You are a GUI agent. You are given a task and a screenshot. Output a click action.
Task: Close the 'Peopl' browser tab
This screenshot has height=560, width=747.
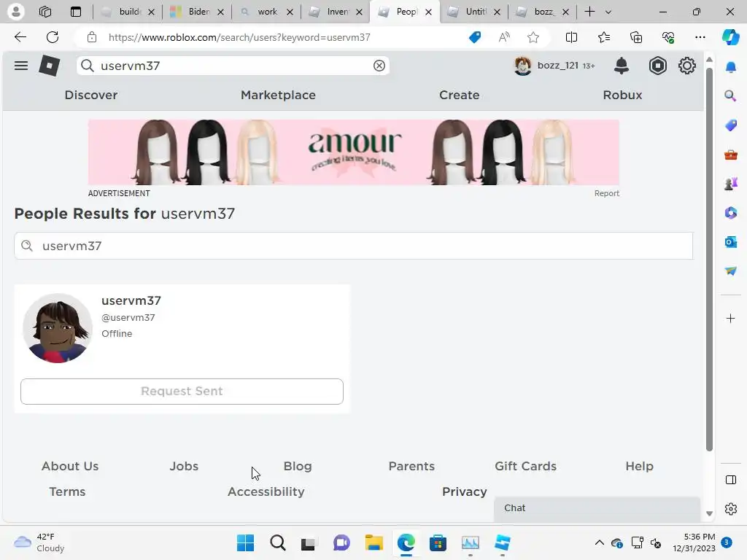(x=428, y=12)
